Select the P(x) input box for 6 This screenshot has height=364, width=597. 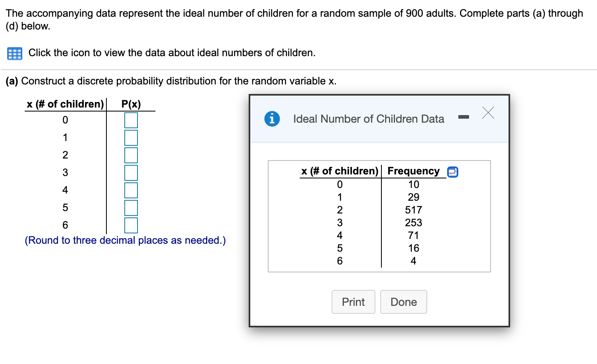tap(131, 225)
